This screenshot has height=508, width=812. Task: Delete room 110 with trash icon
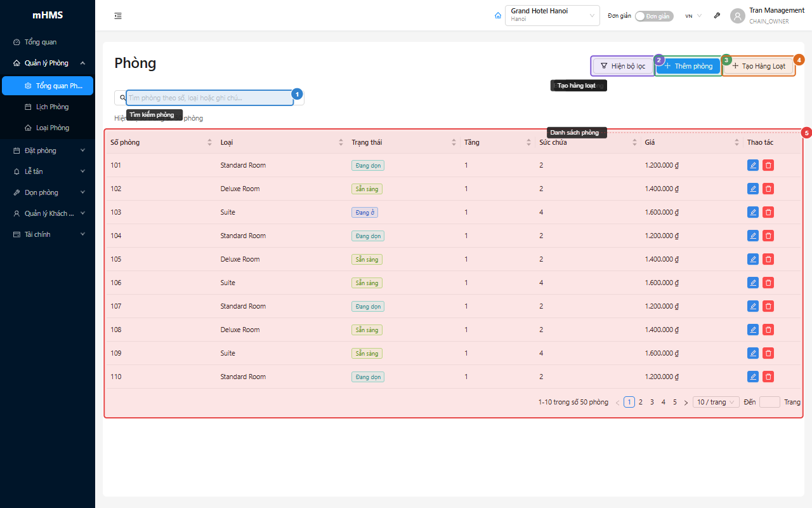point(768,377)
